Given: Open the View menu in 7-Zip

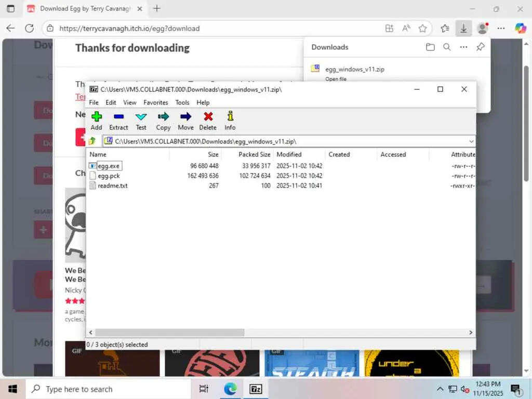Looking at the screenshot, I should [129, 102].
